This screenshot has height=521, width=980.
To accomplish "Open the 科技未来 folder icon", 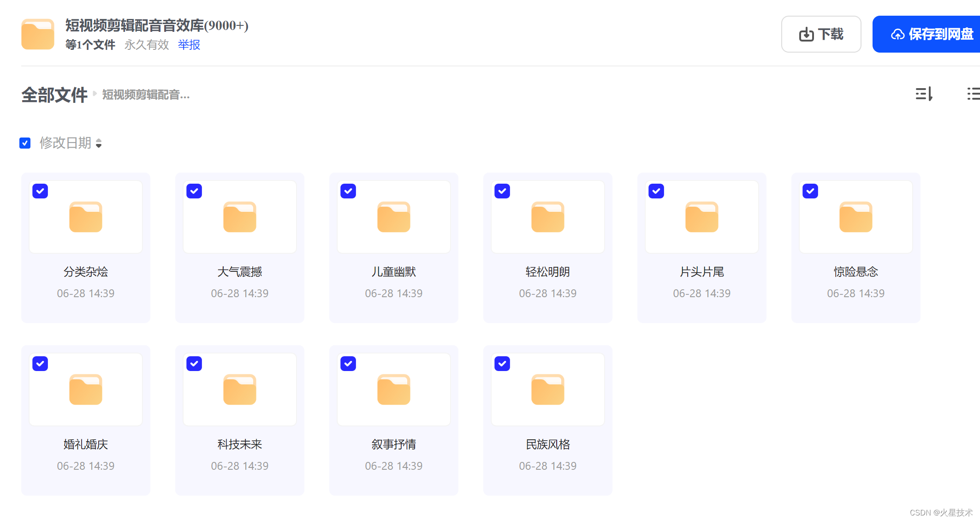I will click(x=240, y=389).
